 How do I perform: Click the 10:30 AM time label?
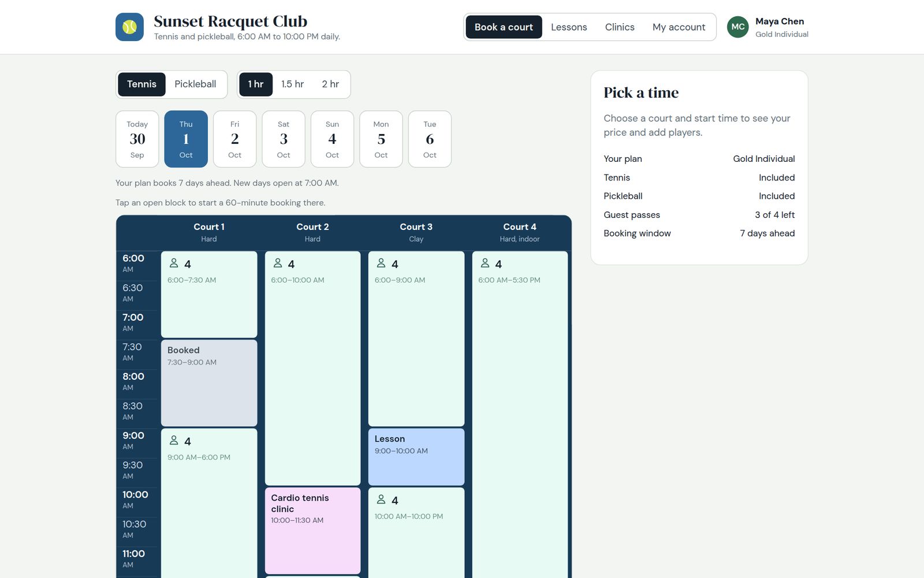coord(134,529)
